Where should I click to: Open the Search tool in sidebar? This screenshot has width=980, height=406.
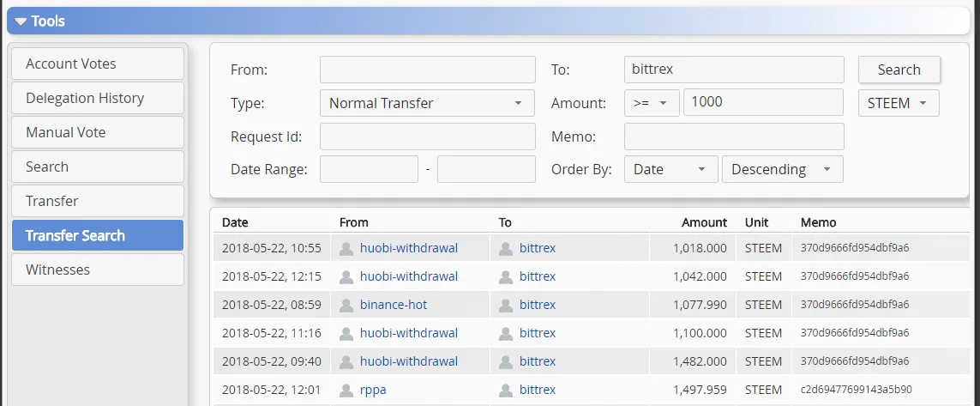[98, 167]
